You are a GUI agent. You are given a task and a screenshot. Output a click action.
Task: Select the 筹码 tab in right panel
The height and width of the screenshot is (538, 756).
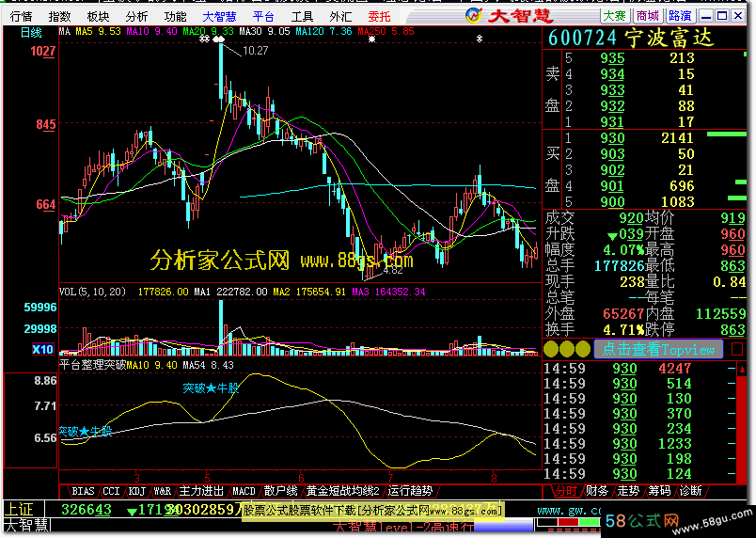pyautogui.click(x=659, y=491)
